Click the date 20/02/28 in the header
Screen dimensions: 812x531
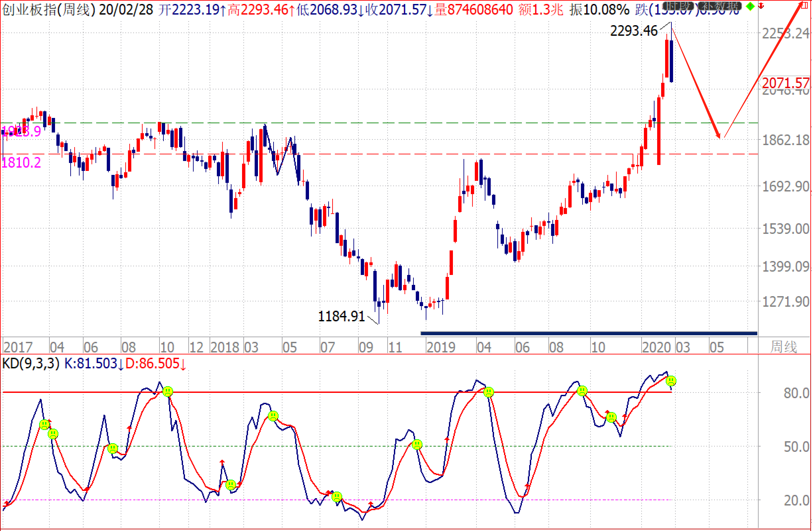pyautogui.click(x=126, y=10)
